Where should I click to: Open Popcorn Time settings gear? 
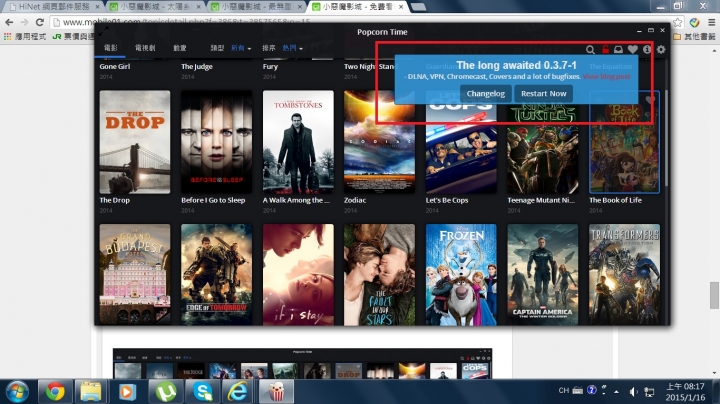point(661,49)
